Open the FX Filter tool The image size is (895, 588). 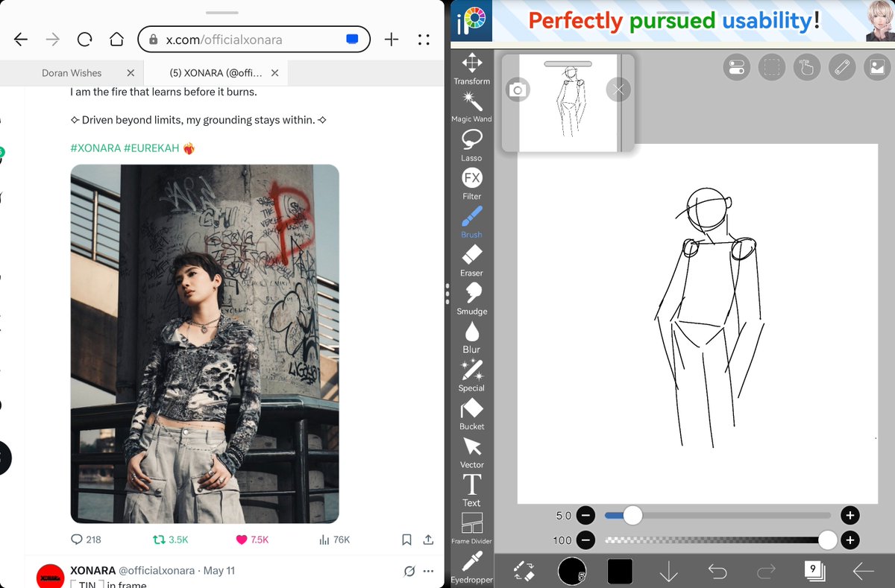click(x=471, y=184)
